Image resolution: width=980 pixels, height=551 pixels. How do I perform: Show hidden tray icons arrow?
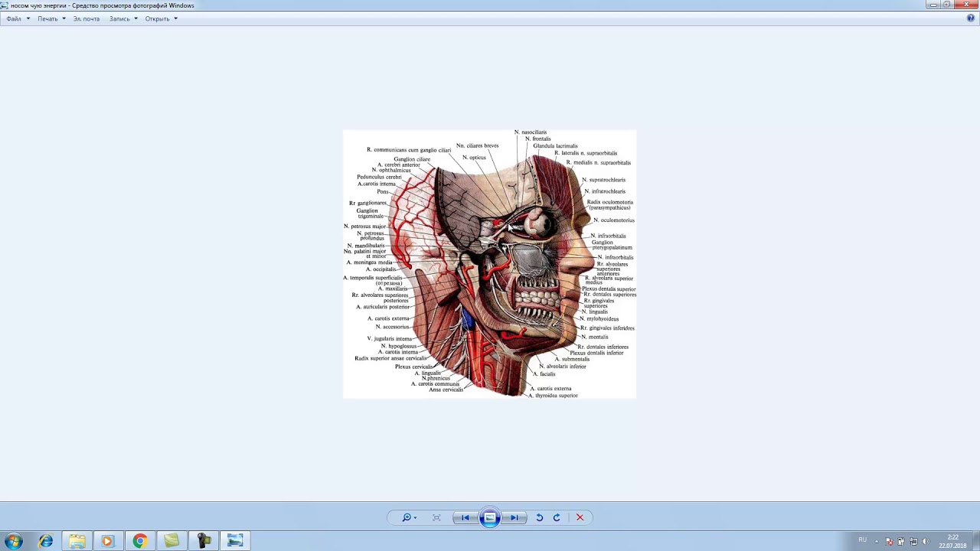tap(877, 541)
